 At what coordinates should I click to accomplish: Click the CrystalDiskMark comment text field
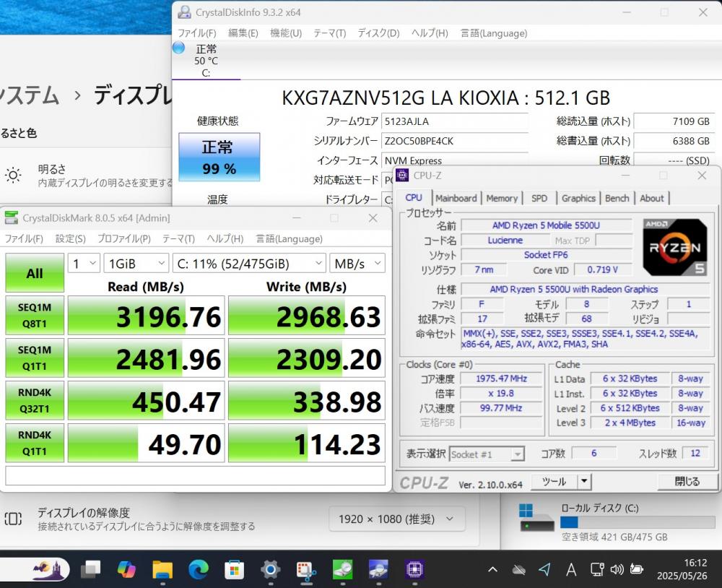coord(195,475)
